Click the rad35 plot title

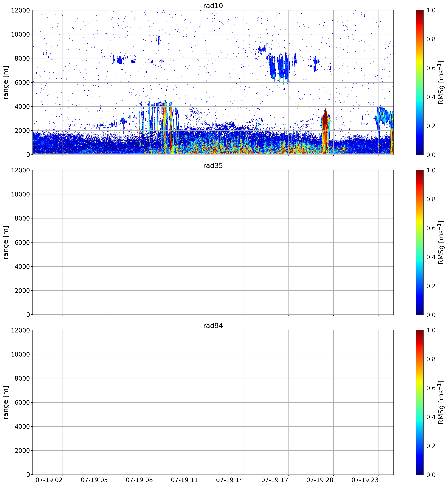coord(213,166)
